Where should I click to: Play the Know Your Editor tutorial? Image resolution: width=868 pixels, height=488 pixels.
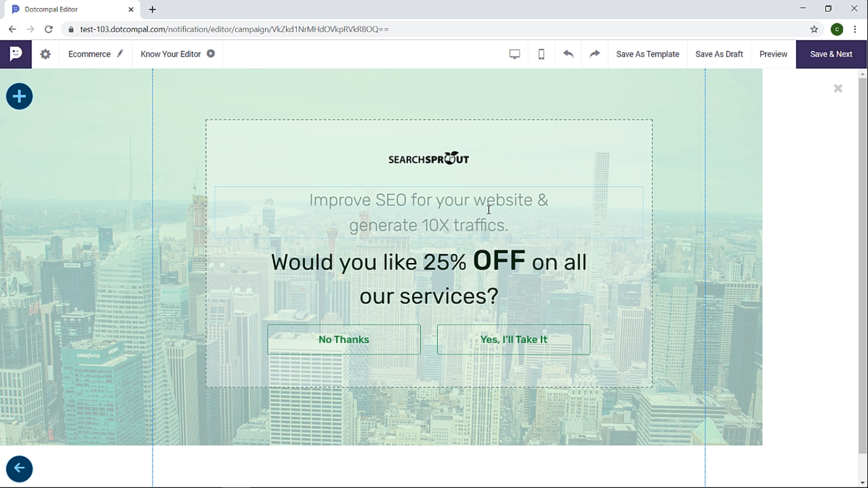coord(211,54)
